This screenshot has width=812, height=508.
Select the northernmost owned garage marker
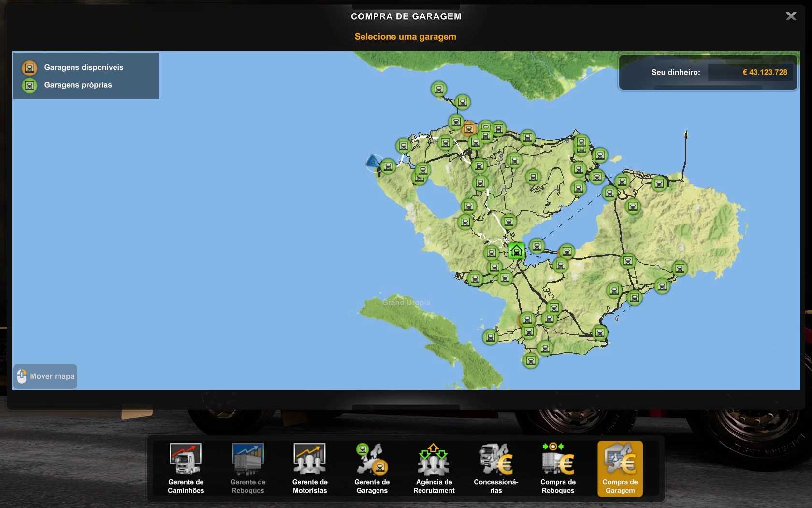438,89
